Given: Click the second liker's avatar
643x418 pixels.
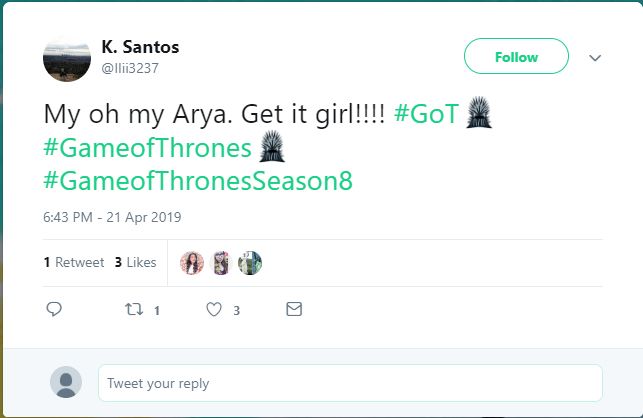Looking at the screenshot, I should 221,262.
